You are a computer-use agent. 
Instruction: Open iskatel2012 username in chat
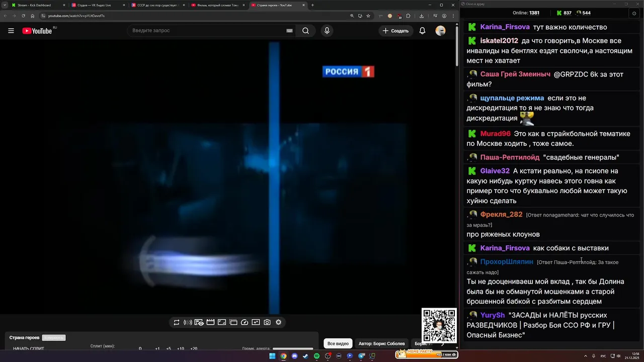(x=499, y=41)
